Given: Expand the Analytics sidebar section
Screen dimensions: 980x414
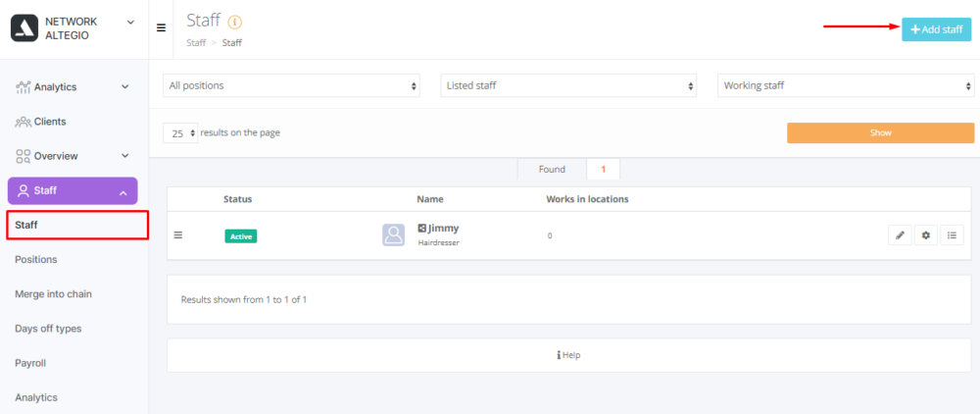Looking at the screenshot, I should click(73, 87).
